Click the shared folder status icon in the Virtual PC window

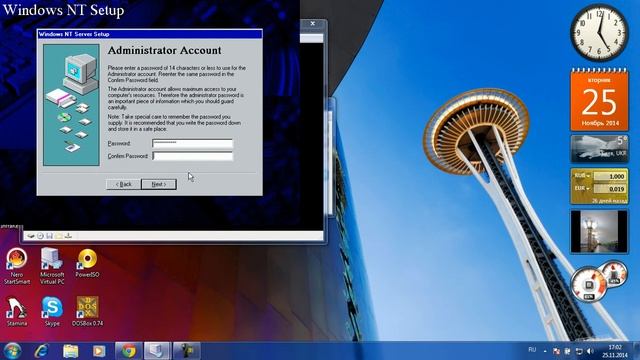pos(59,236)
